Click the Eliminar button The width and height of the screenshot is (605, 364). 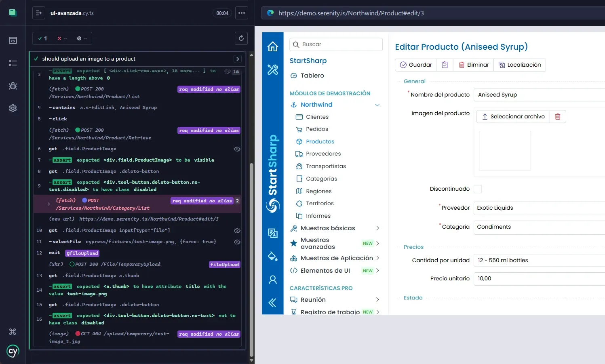click(474, 65)
